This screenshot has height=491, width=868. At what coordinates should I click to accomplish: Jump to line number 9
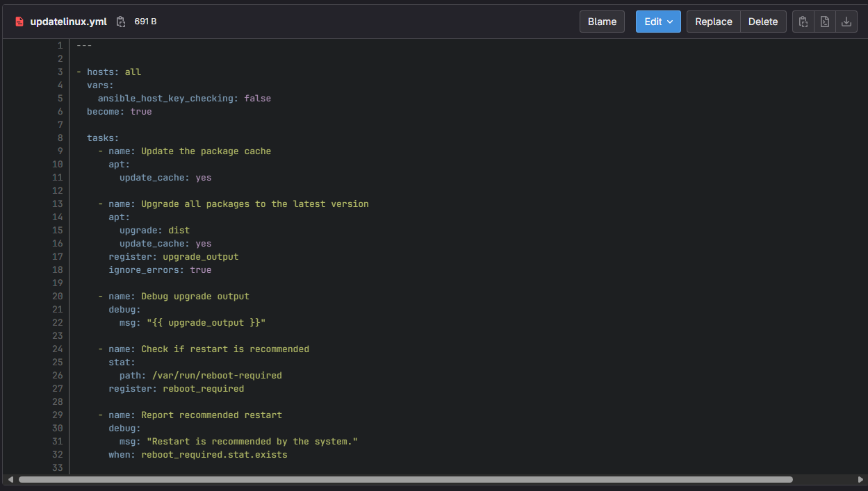coord(60,151)
